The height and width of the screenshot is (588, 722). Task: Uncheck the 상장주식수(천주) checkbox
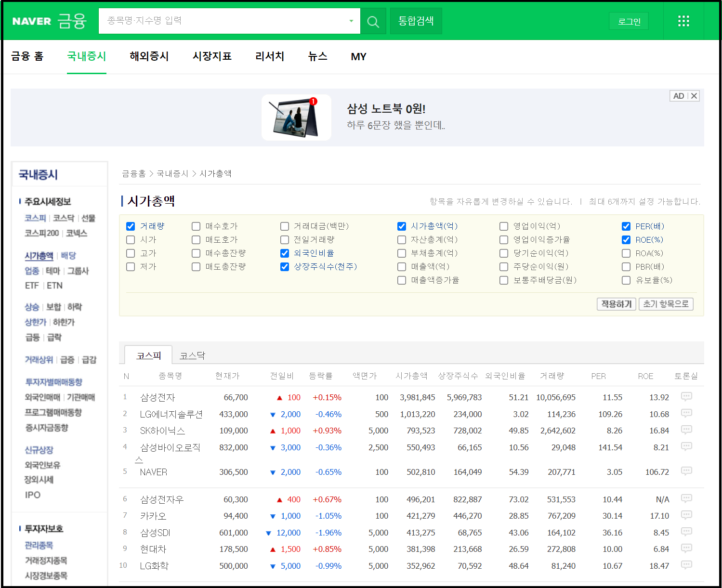pyautogui.click(x=285, y=267)
